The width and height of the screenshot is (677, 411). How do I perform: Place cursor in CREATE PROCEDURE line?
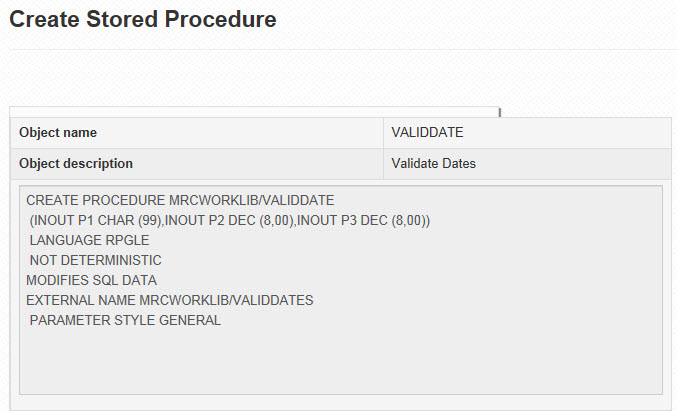[180, 200]
